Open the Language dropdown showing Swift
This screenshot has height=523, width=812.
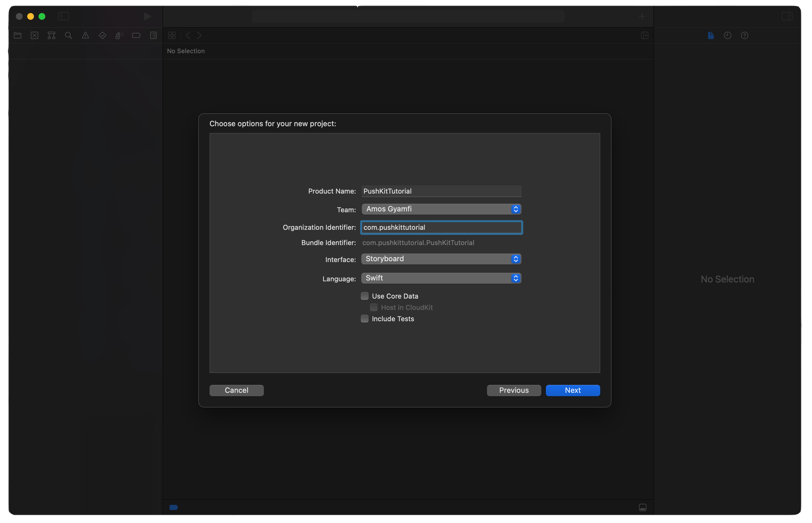441,278
